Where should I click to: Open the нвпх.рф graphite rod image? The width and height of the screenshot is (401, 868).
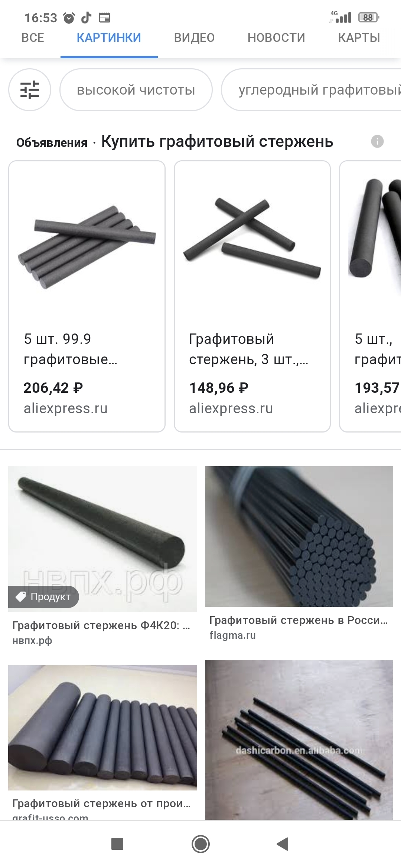[x=102, y=539]
